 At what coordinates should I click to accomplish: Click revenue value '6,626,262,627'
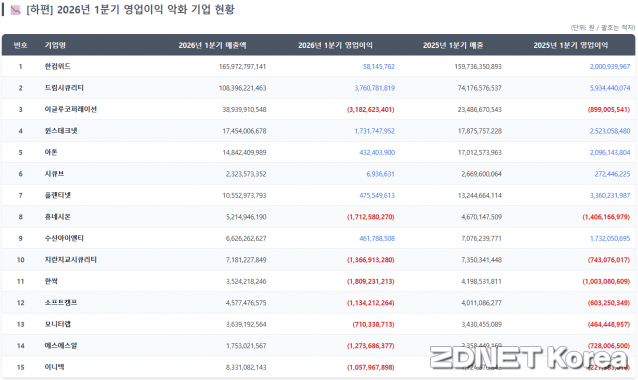tap(246, 238)
